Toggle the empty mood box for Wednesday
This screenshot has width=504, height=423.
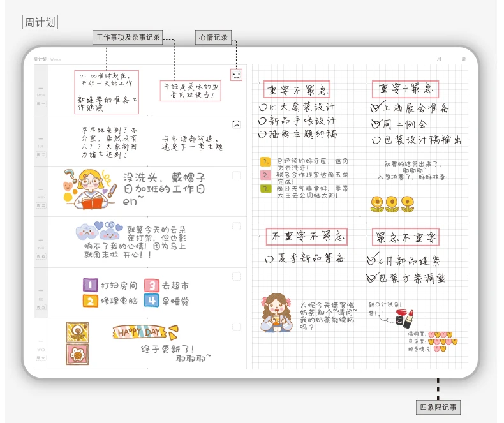coord(236,175)
